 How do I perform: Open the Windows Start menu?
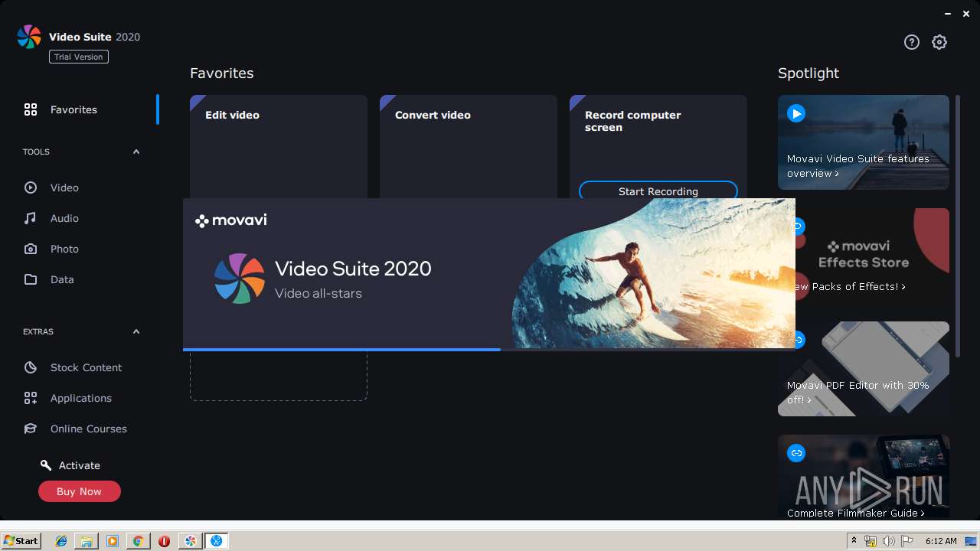point(21,541)
